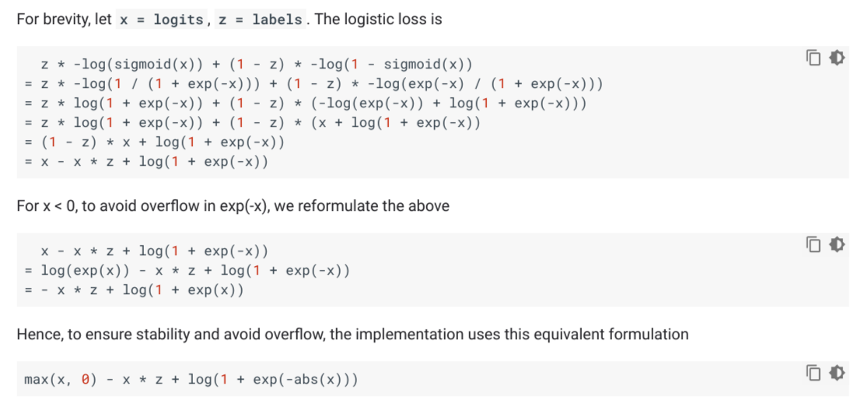
Task: Click the line starting "= log(exp(x)) - x * z"
Action: point(187,271)
